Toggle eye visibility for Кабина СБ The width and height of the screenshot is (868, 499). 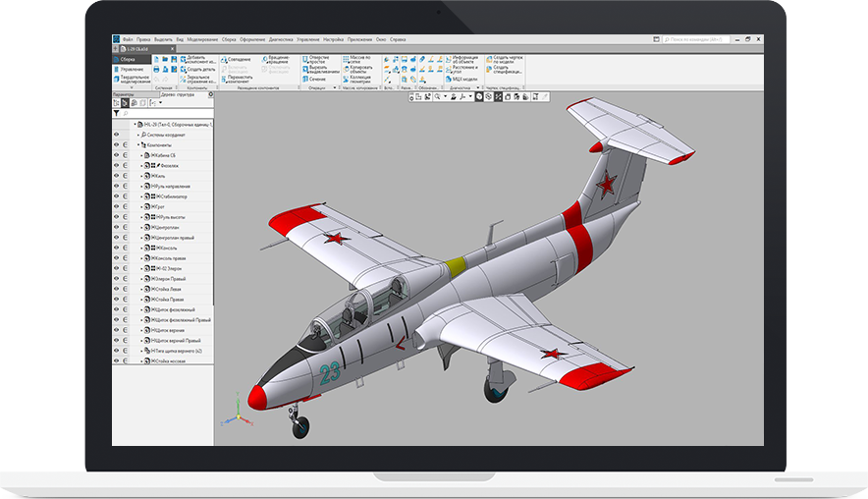[116, 155]
